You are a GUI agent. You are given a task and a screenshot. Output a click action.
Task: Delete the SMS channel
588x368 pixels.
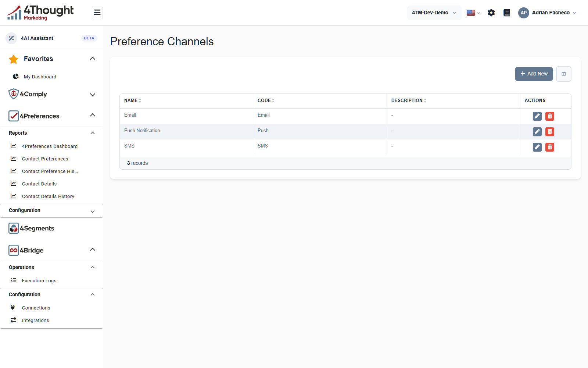pyautogui.click(x=550, y=147)
